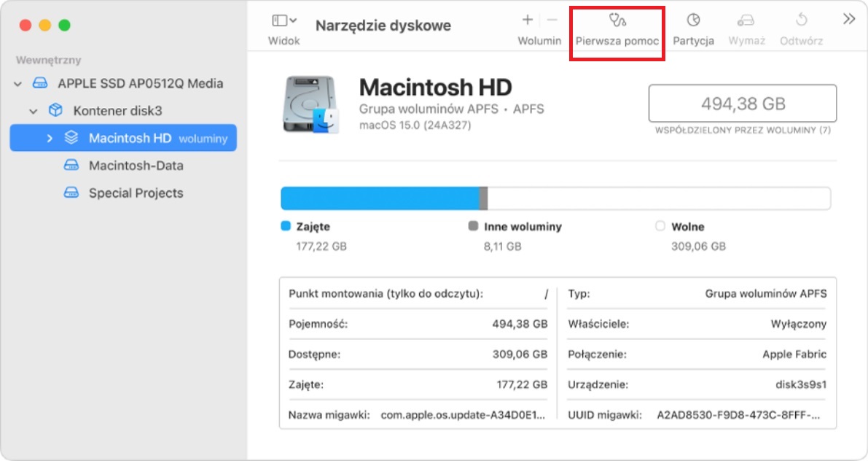Open the Widok sidebar view dropdown
Image resolution: width=868 pixels, height=461 pixels.
coord(284,21)
